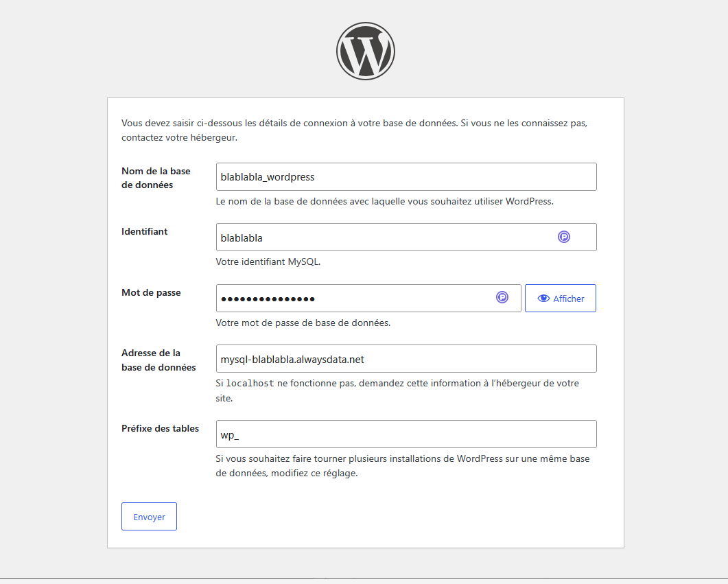Click the WordPress logo at top

[366, 51]
